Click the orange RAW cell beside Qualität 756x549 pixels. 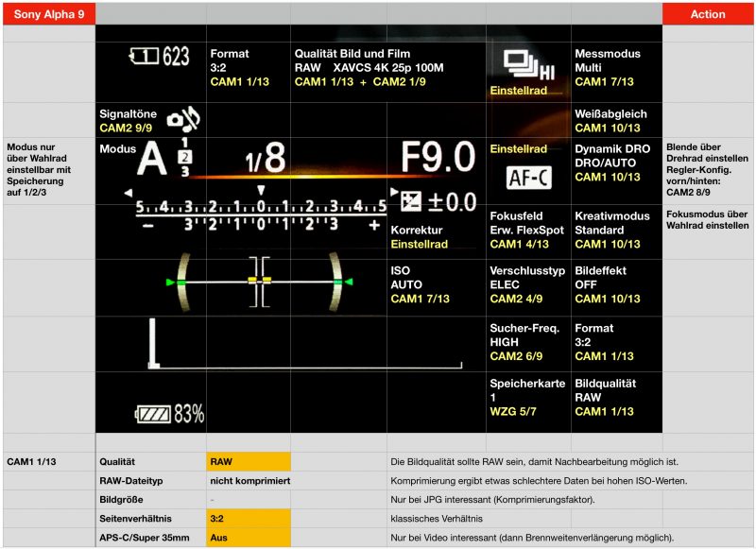[x=248, y=462]
